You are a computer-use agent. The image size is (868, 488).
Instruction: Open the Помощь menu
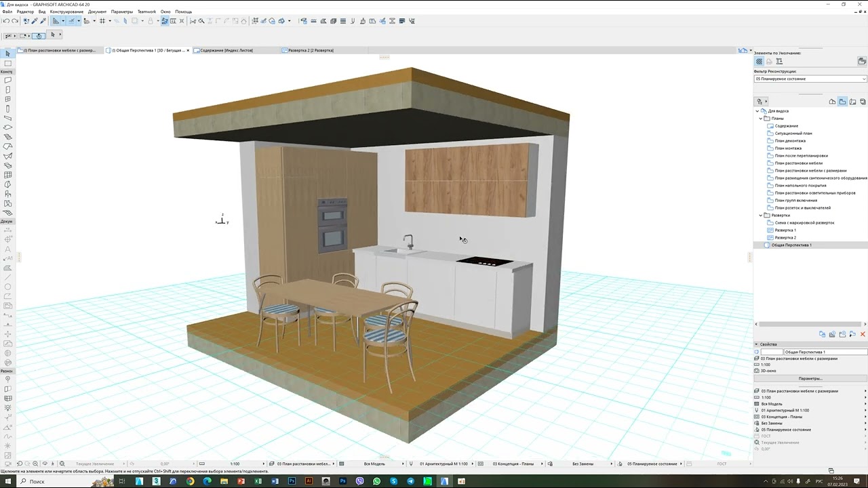[x=183, y=12]
